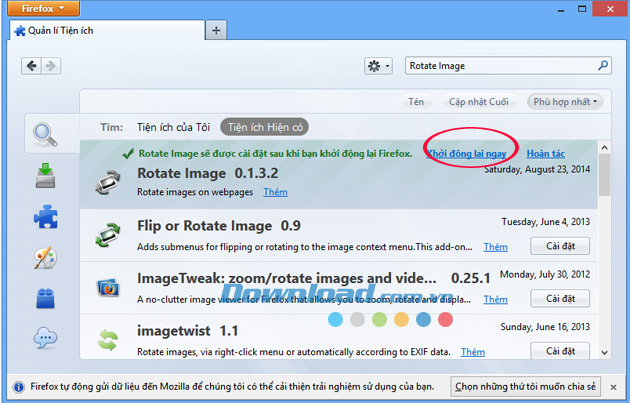Switch to Tiện ích của Tôi filter

174,127
